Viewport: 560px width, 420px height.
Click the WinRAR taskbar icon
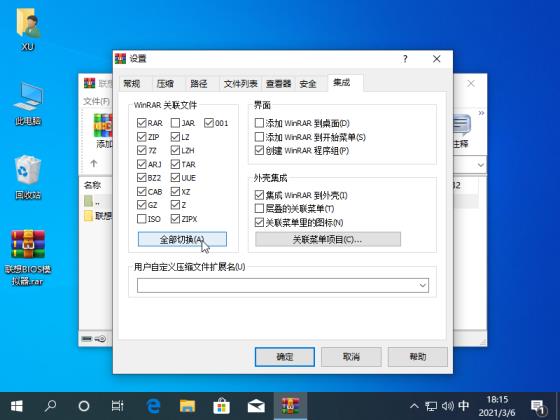290,406
